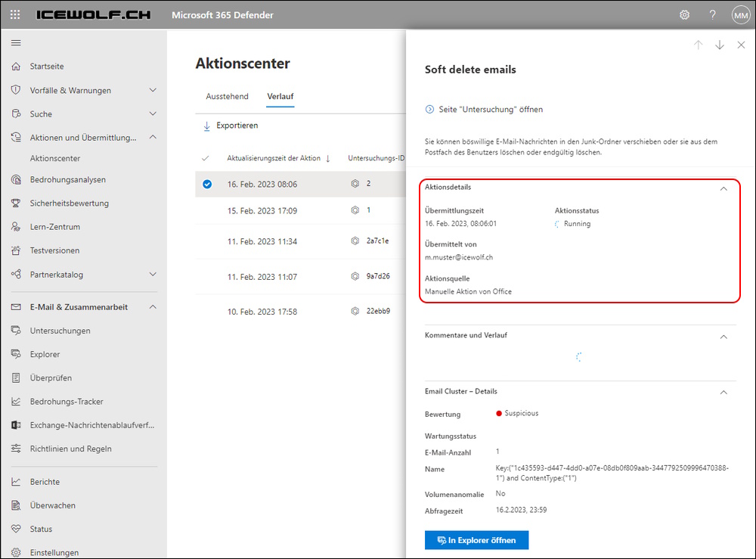Click the Lern-Zentrum icon

(16, 227)
